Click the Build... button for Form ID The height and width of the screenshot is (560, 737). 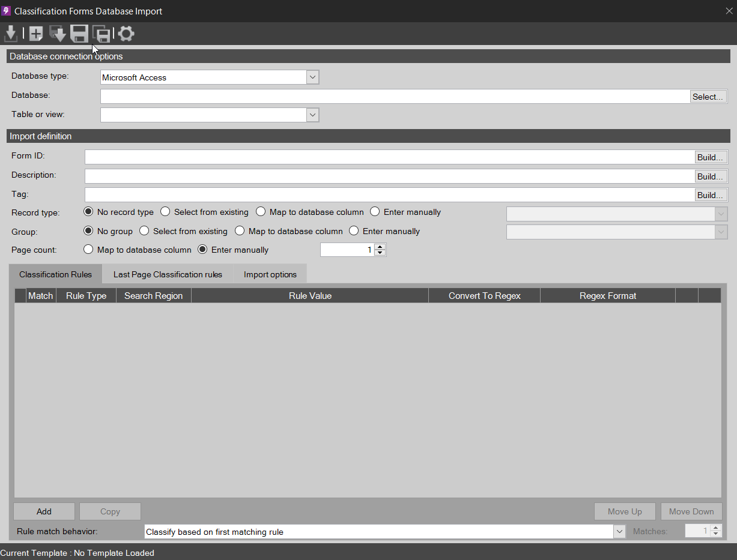pos(711,157)
